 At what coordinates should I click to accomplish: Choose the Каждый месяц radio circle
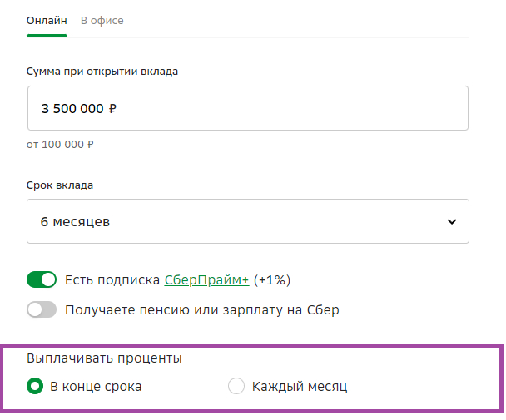point(236,386)
